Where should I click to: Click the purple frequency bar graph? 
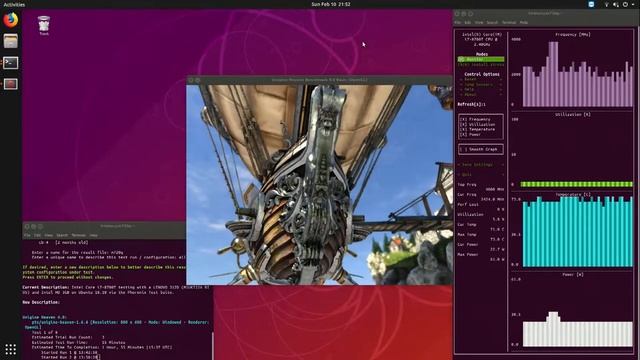(x=578, y=74)
